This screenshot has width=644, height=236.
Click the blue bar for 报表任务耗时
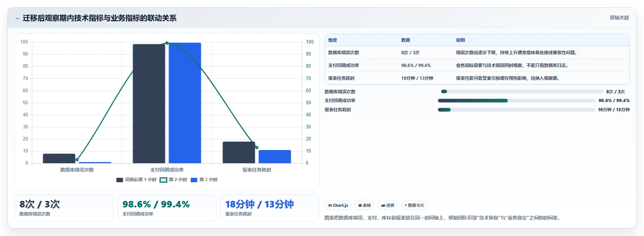275,157
